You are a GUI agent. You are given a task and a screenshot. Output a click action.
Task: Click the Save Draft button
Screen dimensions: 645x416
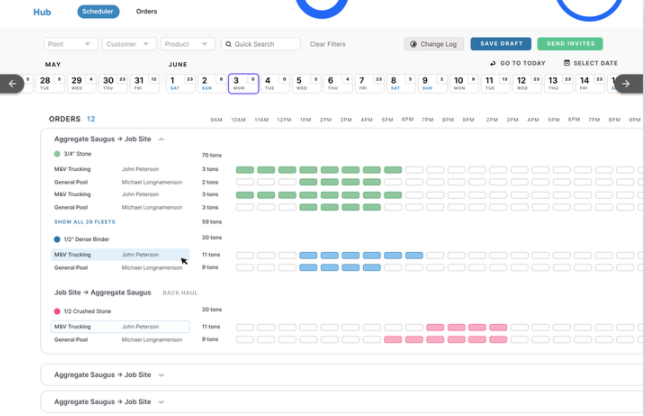[x=501, y=44]
